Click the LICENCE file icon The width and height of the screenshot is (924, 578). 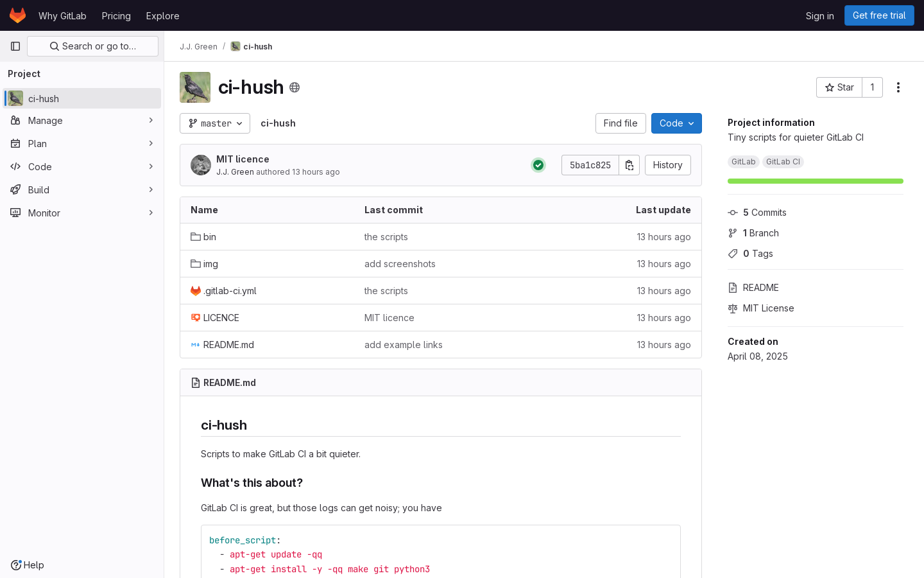pyautogui.click(x=196, y=318)
